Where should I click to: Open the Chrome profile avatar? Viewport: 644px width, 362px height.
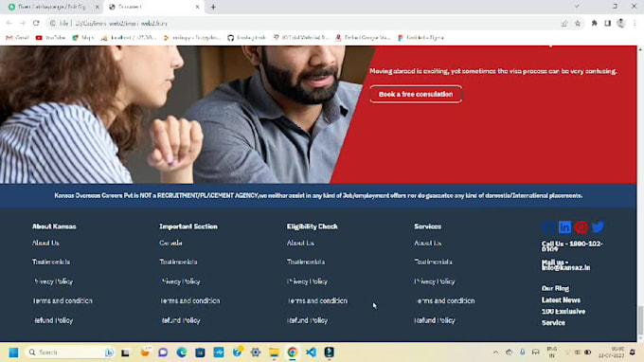[621, 24]
